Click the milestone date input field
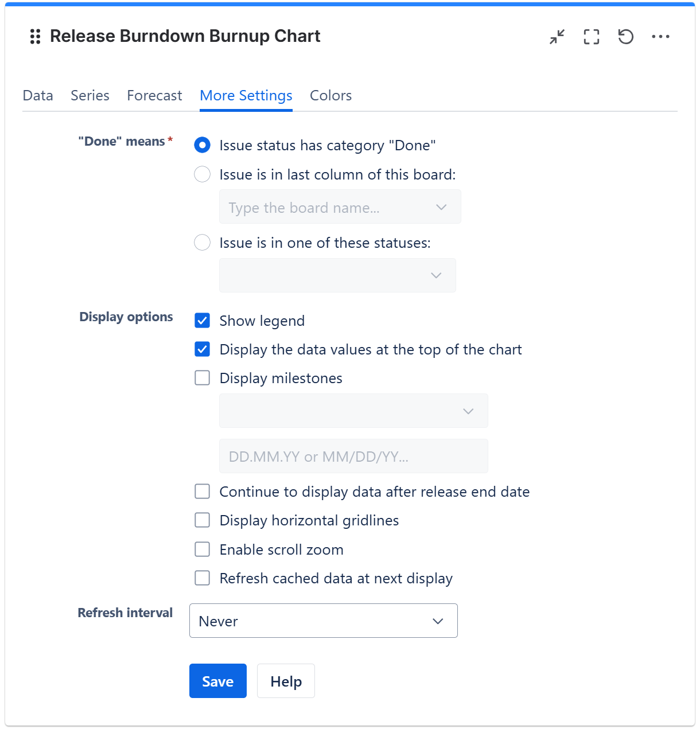 [x=353, y=457]
